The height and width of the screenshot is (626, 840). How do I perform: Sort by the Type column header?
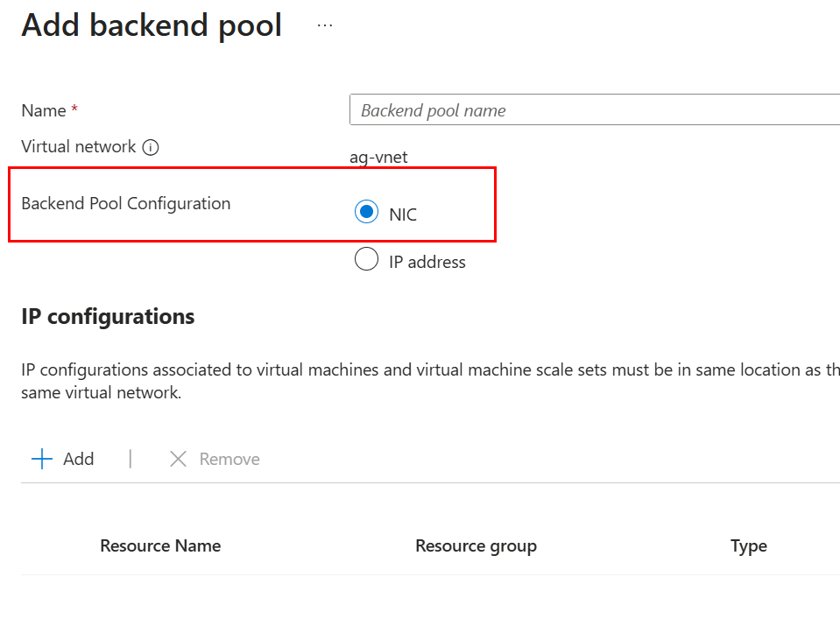click(748, 545)
